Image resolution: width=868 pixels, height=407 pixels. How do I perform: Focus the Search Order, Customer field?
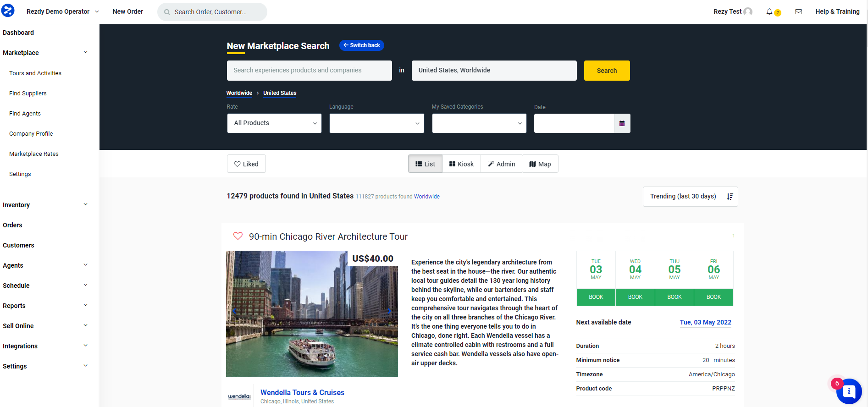pyautogui.click(x=212, y=12)
